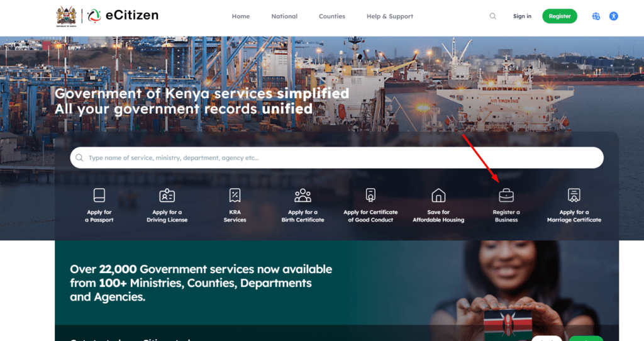Open the language globe icon
Image resolution: width=644 pixels, height=341 pixels.
click(596, 16)
